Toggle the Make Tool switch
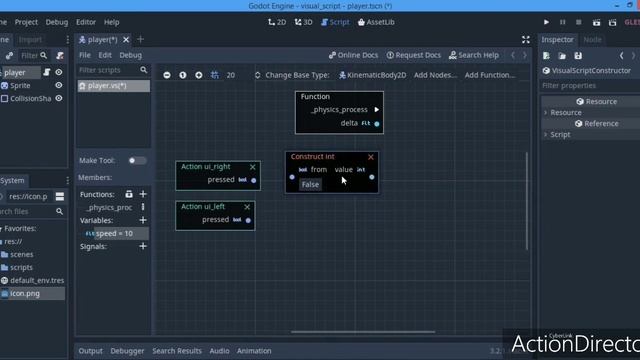The image size is (640, 360). tap(137, 160)
